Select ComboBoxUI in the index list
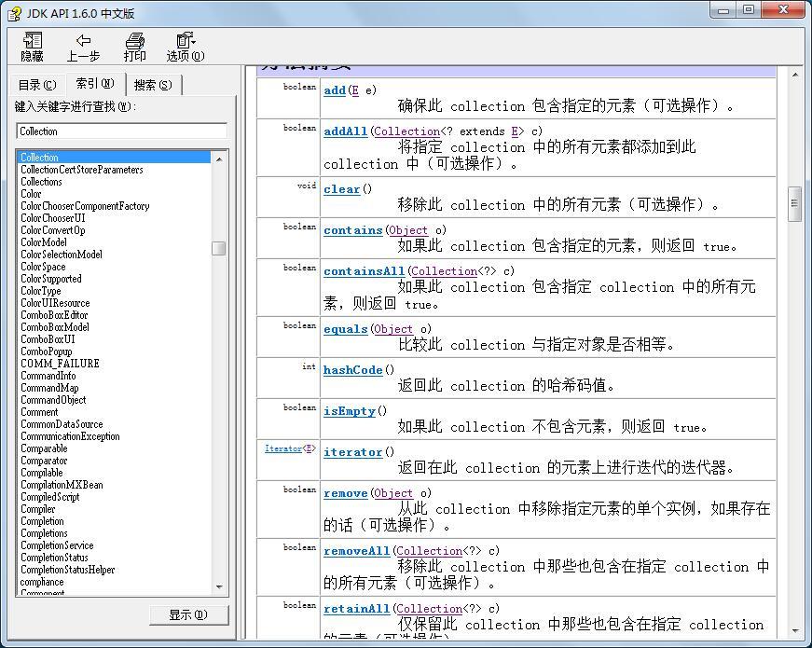The height and width of the screenshot is (648, 812). tap(48, 339)
